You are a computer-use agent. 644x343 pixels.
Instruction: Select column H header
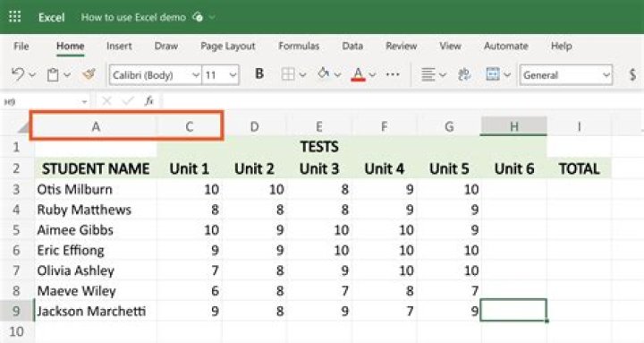tap(513, 126)
